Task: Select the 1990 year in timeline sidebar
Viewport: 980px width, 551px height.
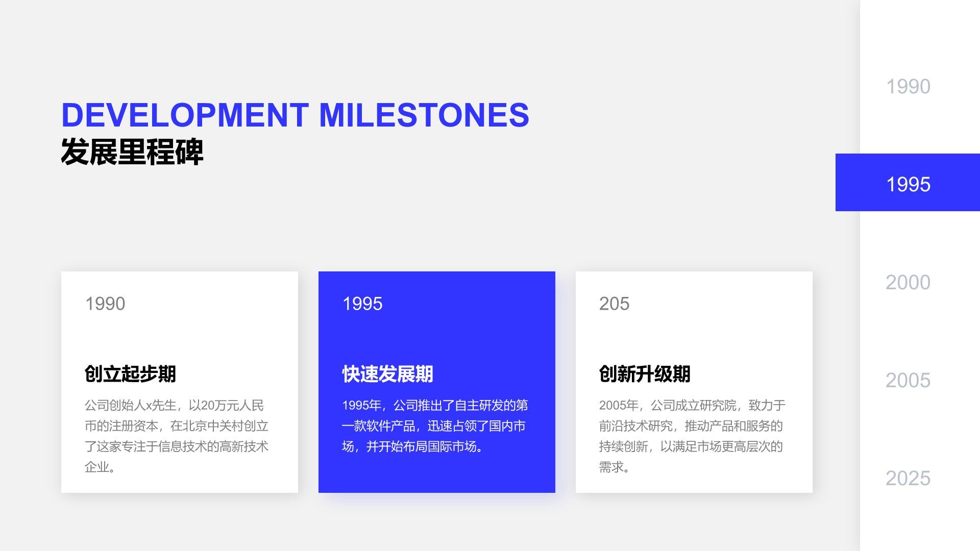Action: (908, 87)
